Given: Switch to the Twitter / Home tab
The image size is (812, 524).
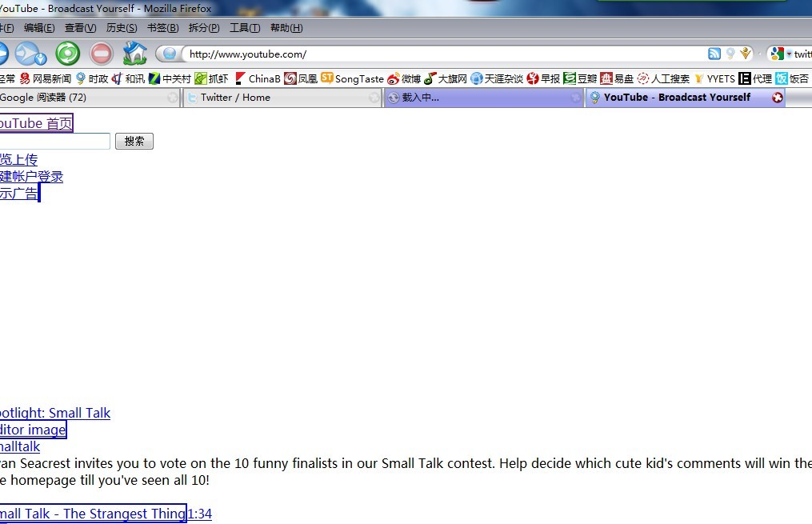Looking at the screenshot, I should [282, 98].
